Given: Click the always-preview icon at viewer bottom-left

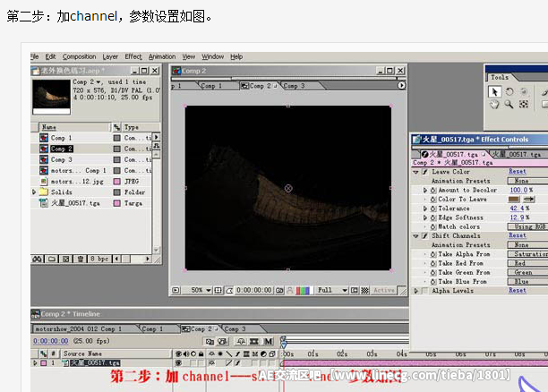Looking at the screenshot, I should click(x=176, y=290).
